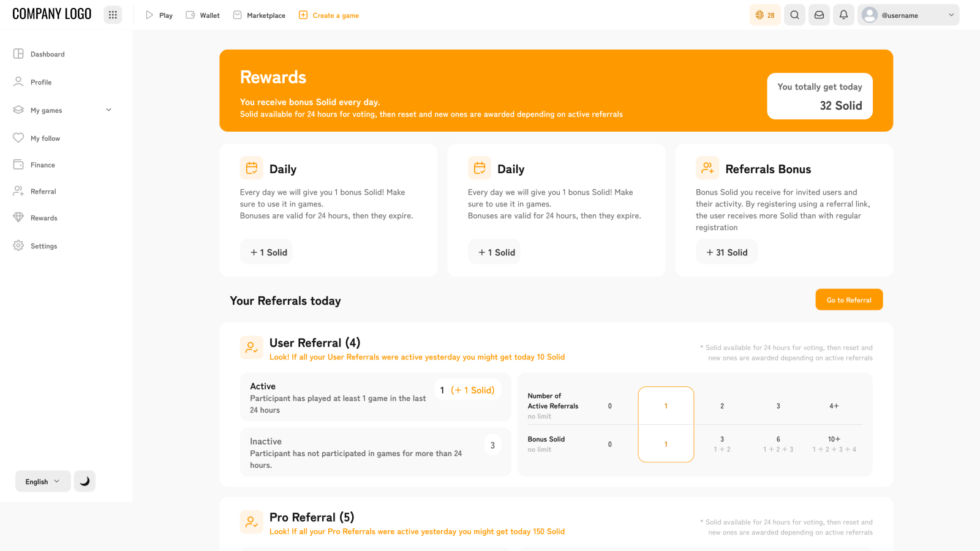The height and width of the screenshot is (551, 980).
Task: Open the apps grid menu icon
Action: (113, 15)
